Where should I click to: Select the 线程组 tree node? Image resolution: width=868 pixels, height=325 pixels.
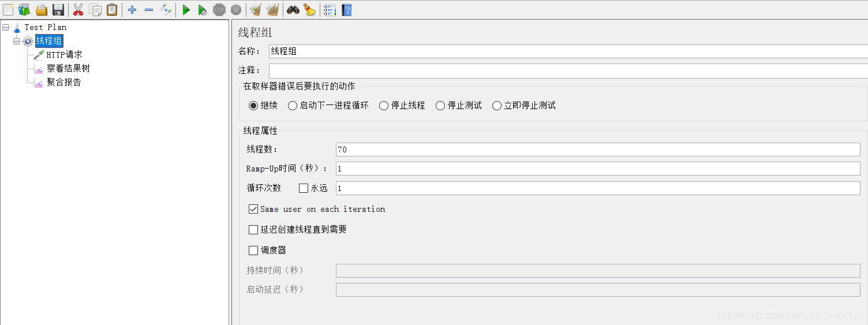pyautogui.click(x=49, y=40)
